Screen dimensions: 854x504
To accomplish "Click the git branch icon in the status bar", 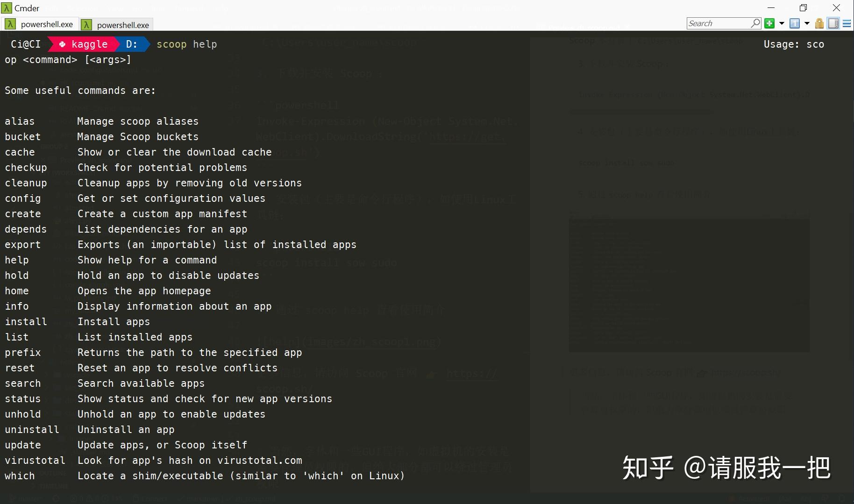I will (x=12, y=498).
